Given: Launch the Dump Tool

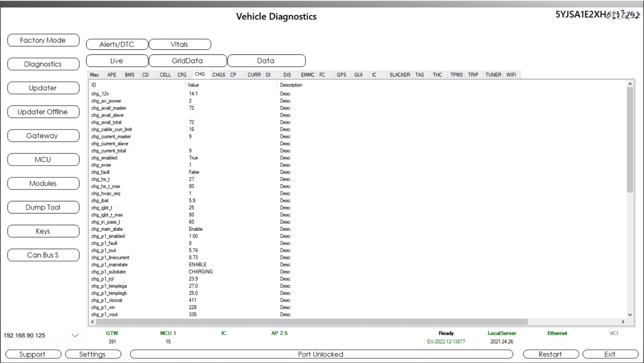Looking at the screenshot, I should 43,207.
